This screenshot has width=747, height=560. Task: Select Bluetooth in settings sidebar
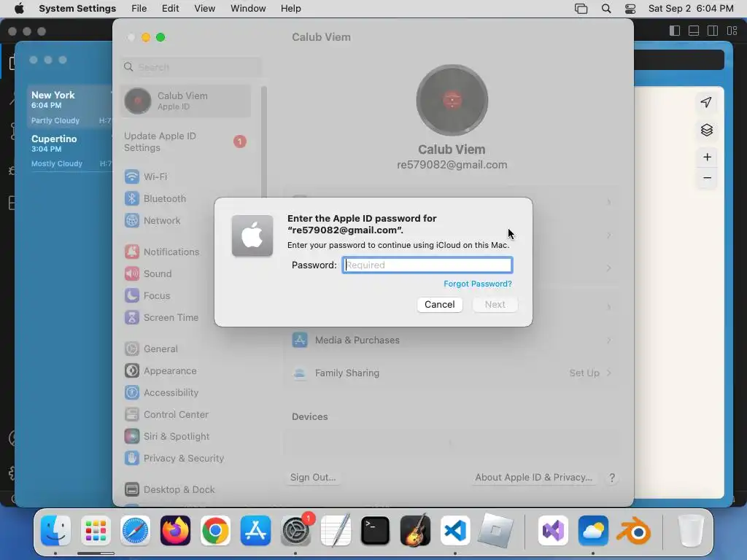coord(185,198)
